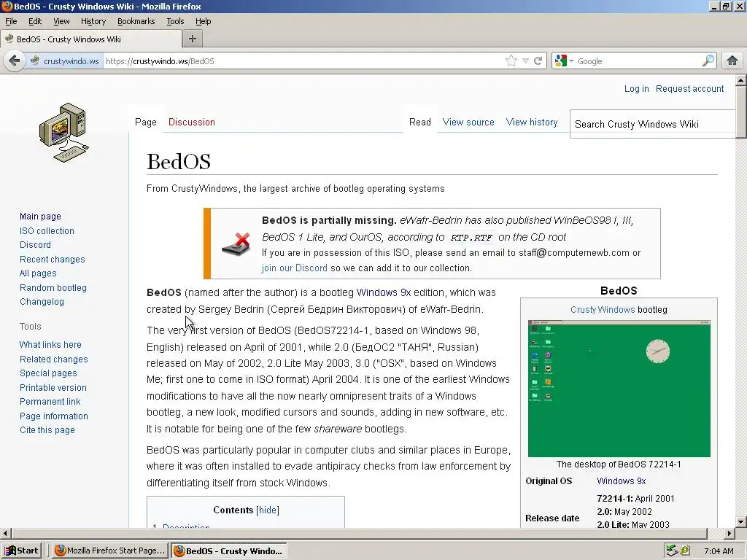Image resolution: width=747 pixels, height=560 pixels.
Task: Click the Log in link
Action: click(636, 88)
